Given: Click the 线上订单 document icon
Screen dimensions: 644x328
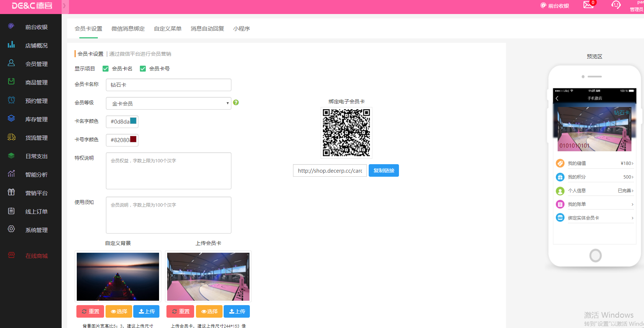Looking at the screenshot, I should click(11, 211).
